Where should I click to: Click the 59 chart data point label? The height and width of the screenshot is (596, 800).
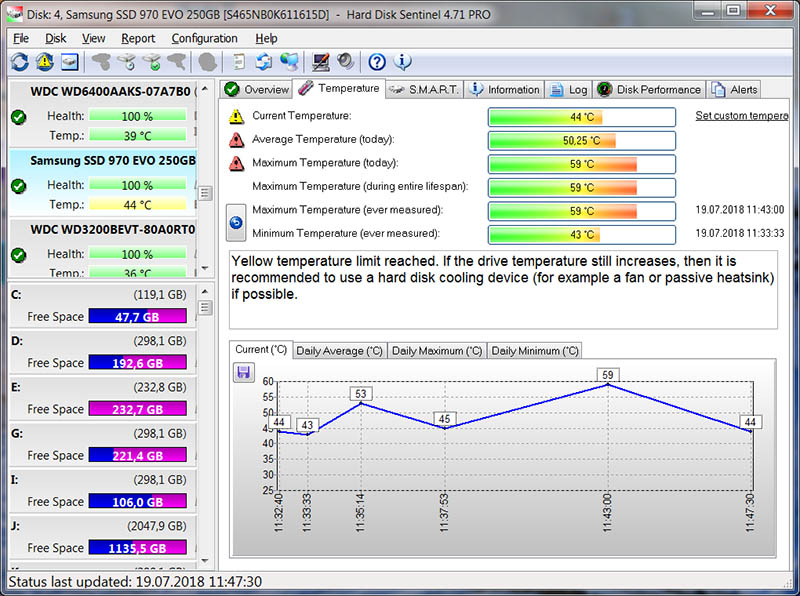tap(607, 375)
